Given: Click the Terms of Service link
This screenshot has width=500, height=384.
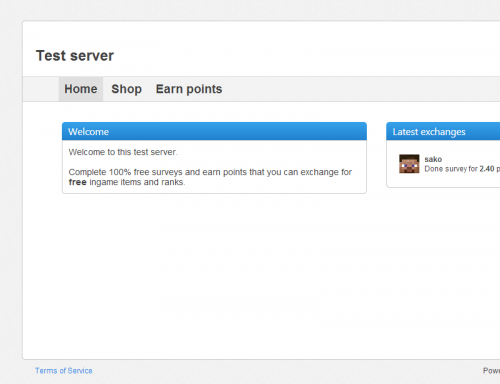Looking at the screenshot, I should pyautogui.click(x=64, y=371).
